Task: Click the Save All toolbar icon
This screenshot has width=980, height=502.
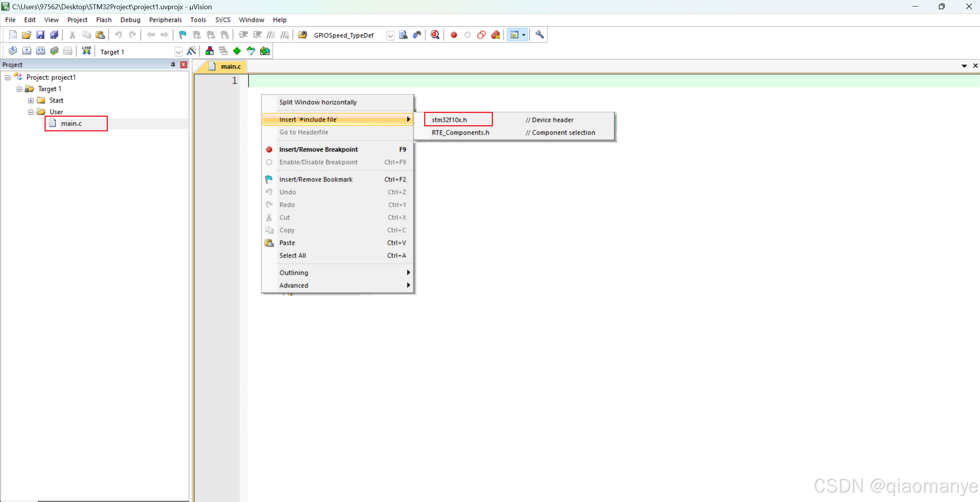Action: tap(54, 35)
